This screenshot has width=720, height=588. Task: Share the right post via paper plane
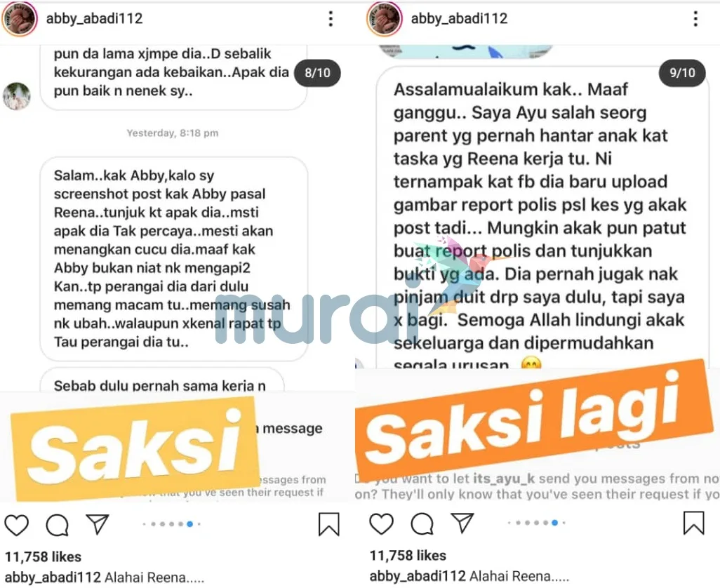coord(462,522)
